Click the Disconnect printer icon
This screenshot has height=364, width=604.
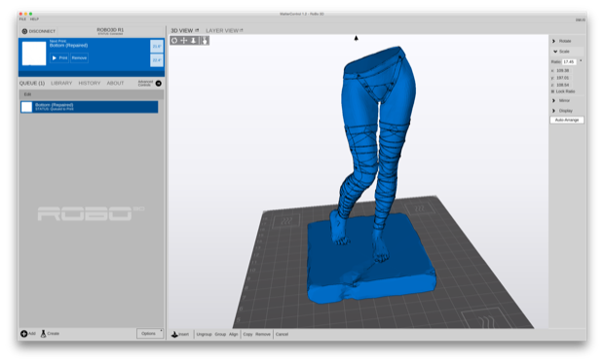click(x=24, y=31)
